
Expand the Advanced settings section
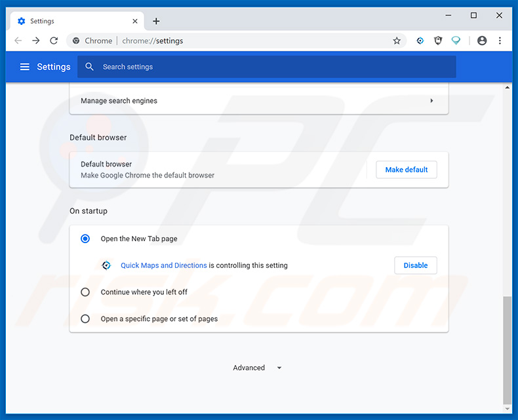coord(257,368)
